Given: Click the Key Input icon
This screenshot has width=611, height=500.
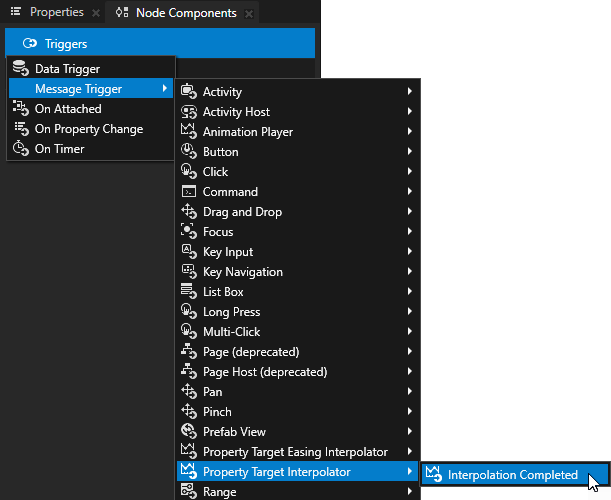Looking at the screenshot, I should [187, 252].
